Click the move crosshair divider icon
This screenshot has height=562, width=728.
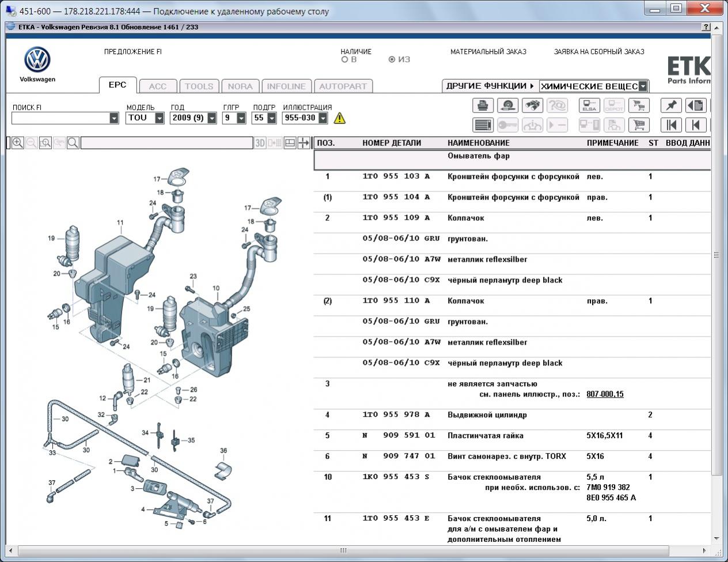(x=304, y=143)
